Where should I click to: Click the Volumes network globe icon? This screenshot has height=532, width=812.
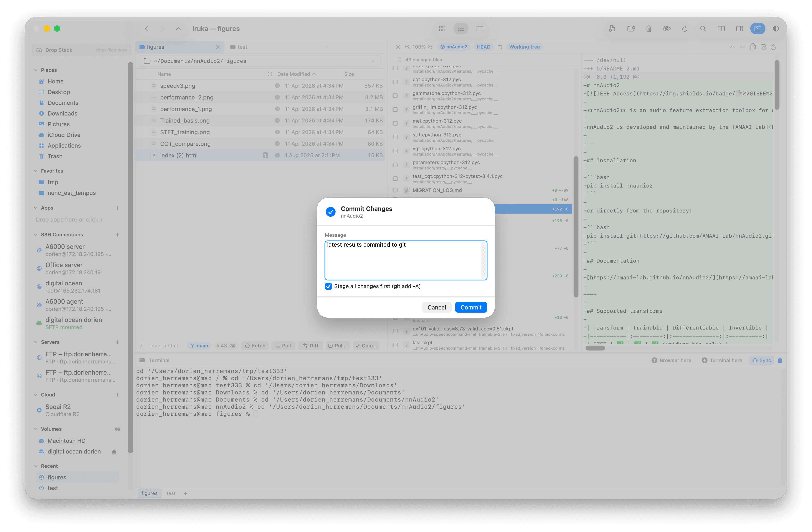[117, 429]
